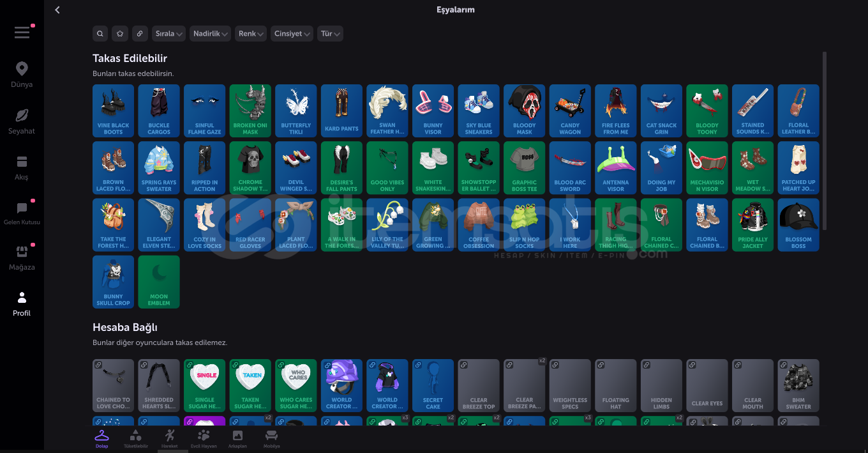Select the Buckle Cargos item
This screenshot has height=453, width=868.
(x=159, y=111)
